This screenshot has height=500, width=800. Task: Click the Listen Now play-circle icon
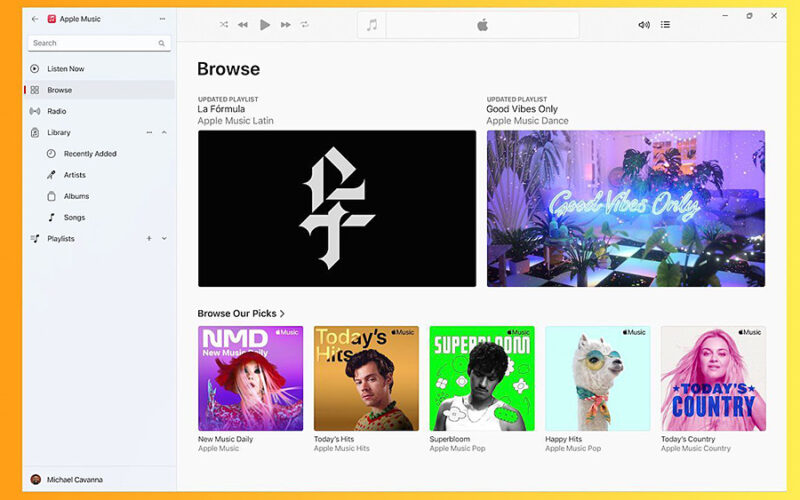click(x=35, y=68)
